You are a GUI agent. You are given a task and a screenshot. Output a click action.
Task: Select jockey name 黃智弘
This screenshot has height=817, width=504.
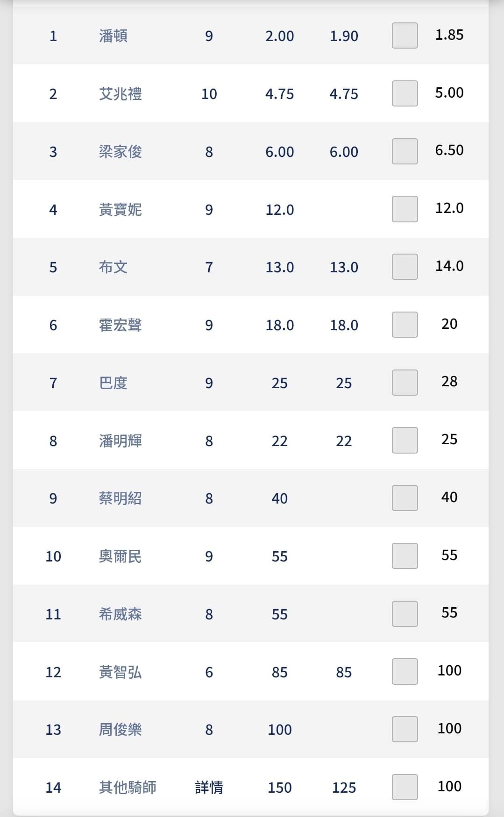tap(120, 672)
